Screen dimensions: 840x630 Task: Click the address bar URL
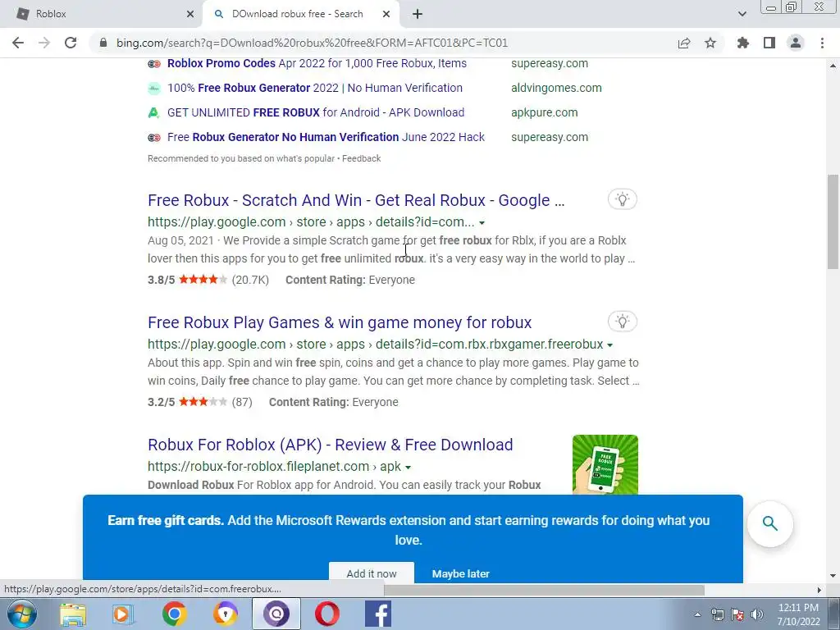click(312, 43)
